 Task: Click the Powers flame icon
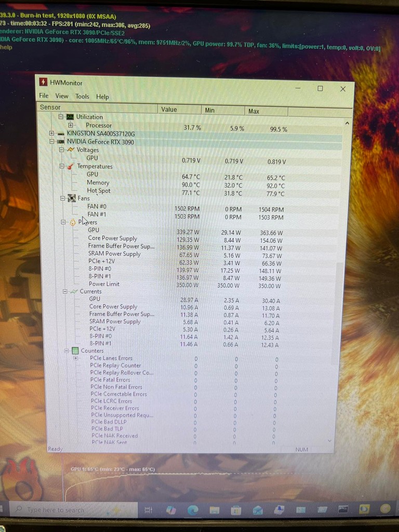73,222
